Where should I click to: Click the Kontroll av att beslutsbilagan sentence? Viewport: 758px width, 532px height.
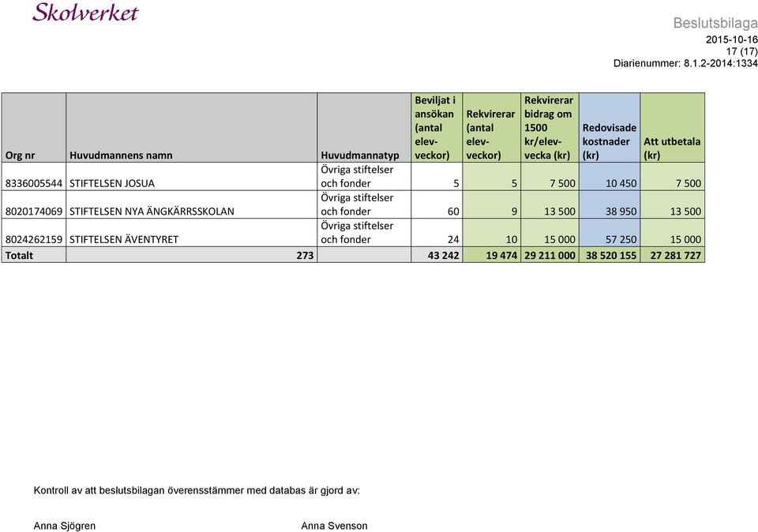197,491
